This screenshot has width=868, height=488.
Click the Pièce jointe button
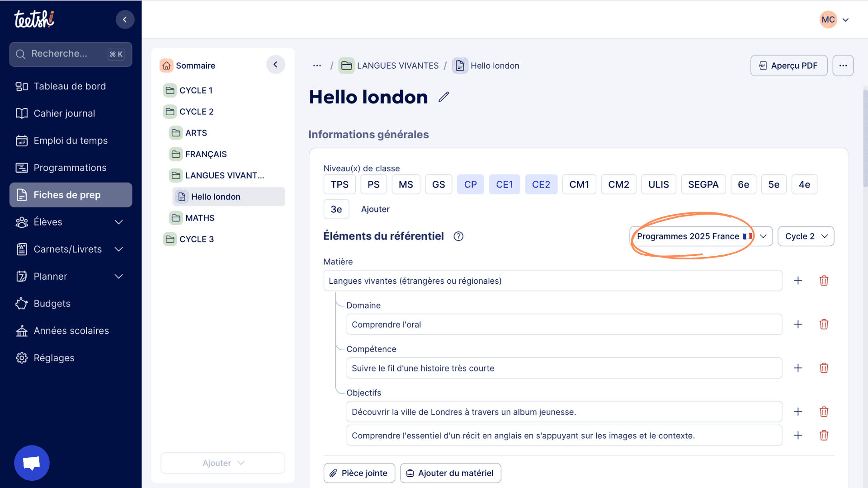coord(359,473)
